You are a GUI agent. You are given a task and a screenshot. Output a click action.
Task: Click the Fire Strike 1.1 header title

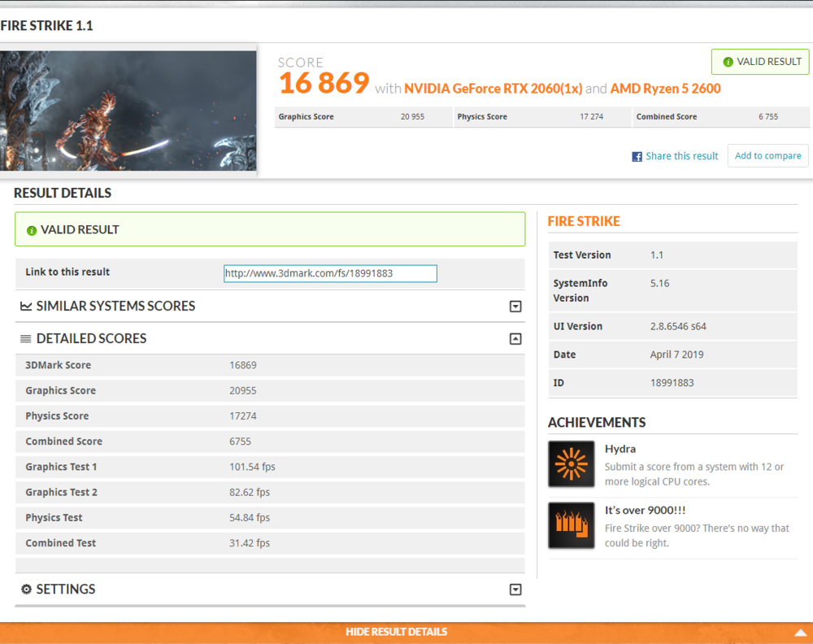[46, 26]
